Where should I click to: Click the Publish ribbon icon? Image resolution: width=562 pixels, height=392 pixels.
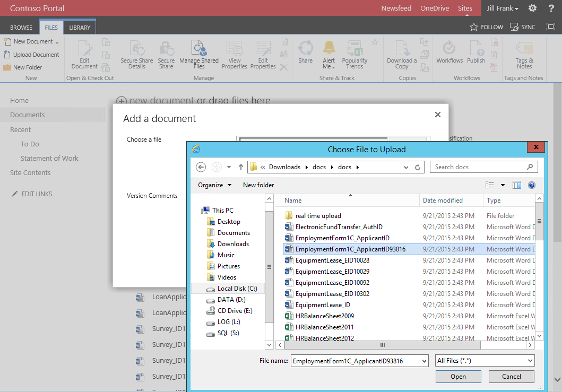point(476,48)
